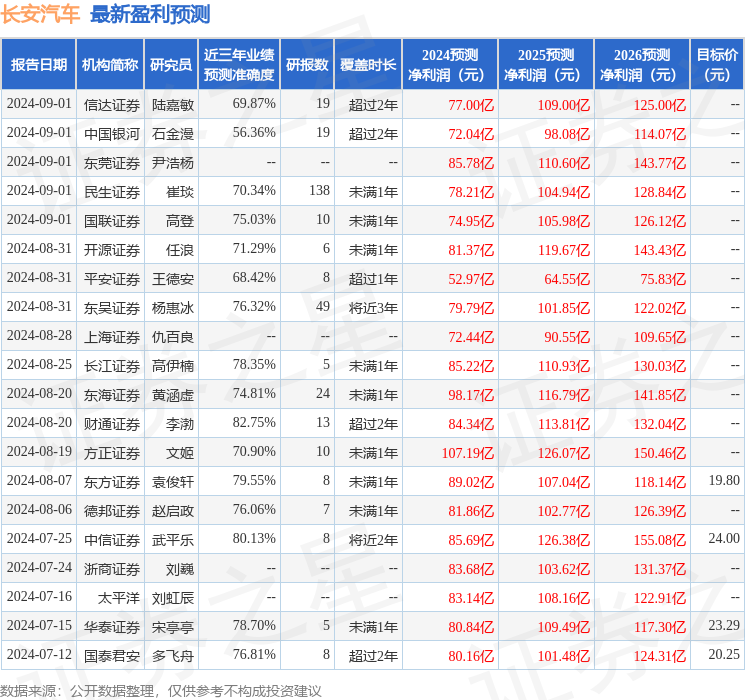Viewport: 745px width, 700px height.
Task: Click the 2026预测净利润 column header
Action: point(642,64)
